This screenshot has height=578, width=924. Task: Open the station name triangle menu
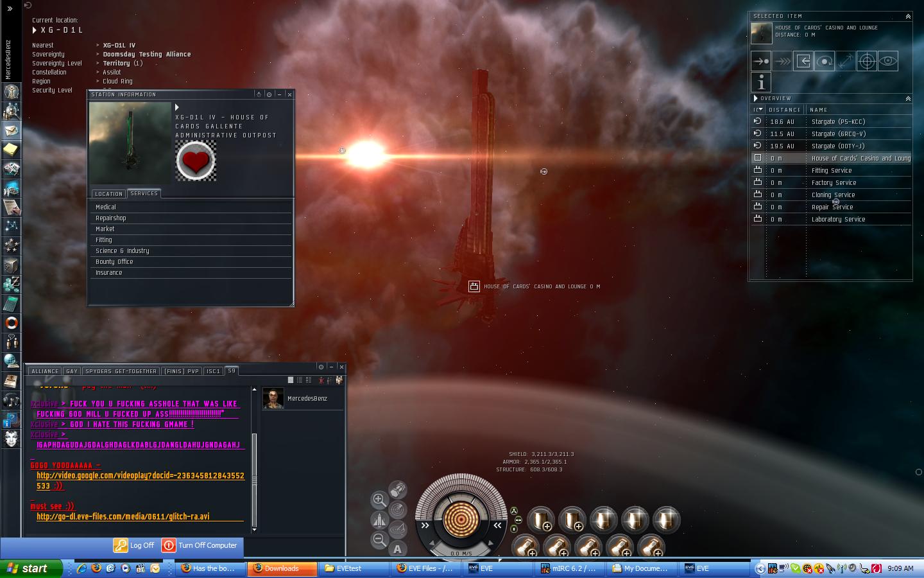click(x=177, y=107)
